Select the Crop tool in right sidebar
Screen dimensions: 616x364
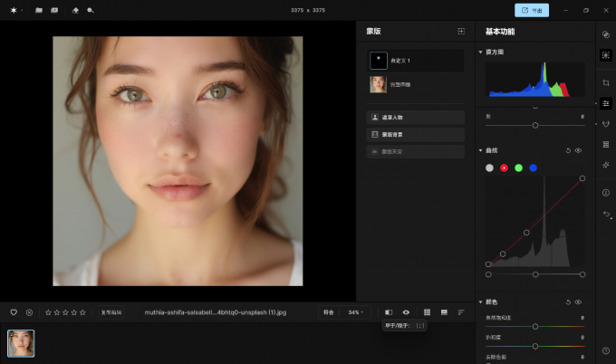(605, 82)
